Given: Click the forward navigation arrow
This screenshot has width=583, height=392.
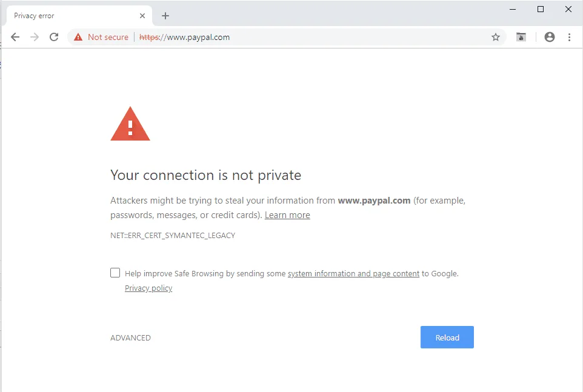Looking at the screenshot, I should tap(35, 37).
